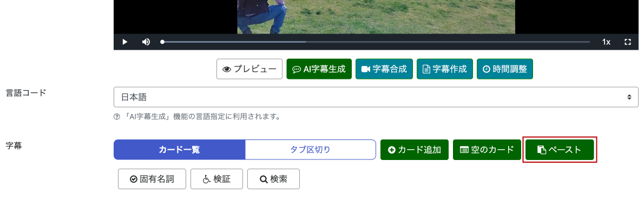Screen dimensions: 644x200
Task: Change the 1x playback speed
Action: [x=606, y=42]
